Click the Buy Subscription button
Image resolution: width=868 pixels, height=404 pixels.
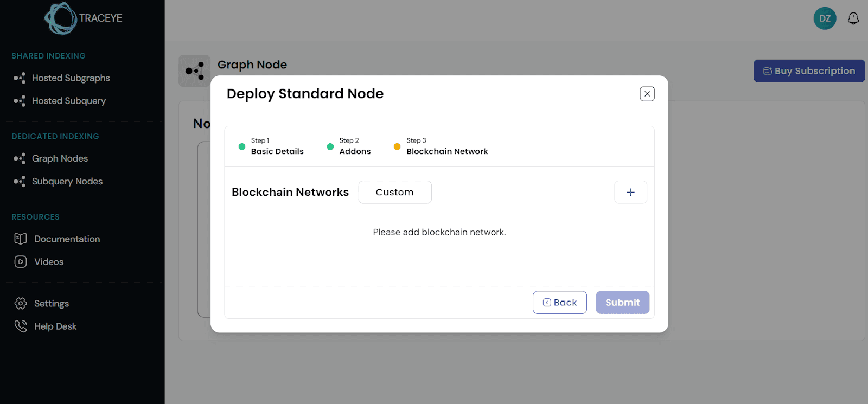point(809,71)
